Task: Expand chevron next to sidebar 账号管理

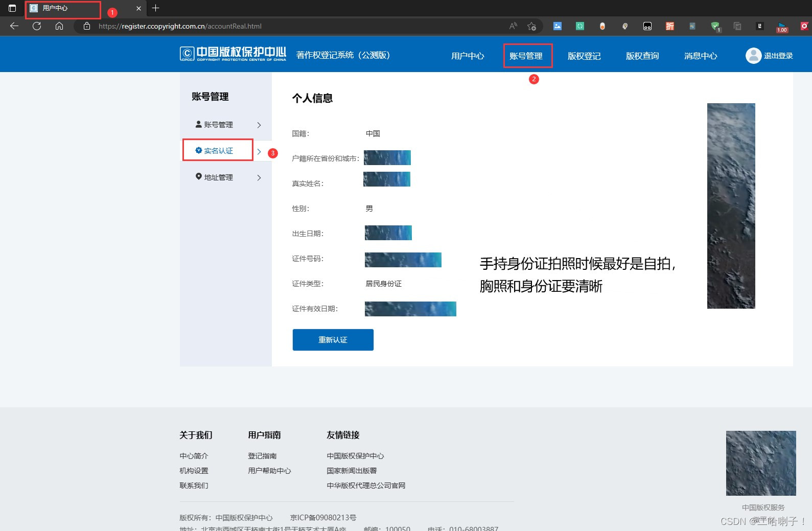Action: coord(259,125)
